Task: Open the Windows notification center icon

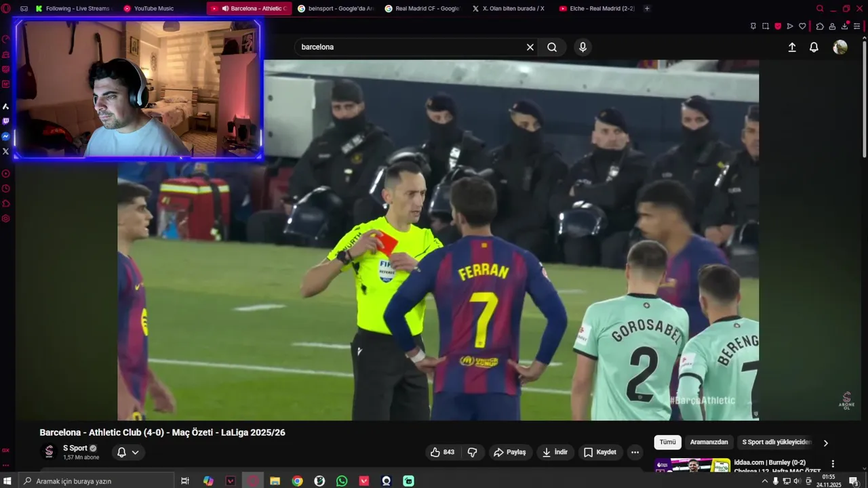Action: (854, 481)
